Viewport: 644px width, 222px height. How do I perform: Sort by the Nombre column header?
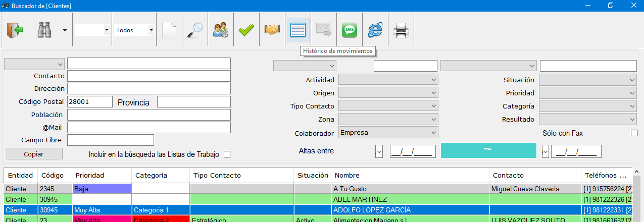410,175
